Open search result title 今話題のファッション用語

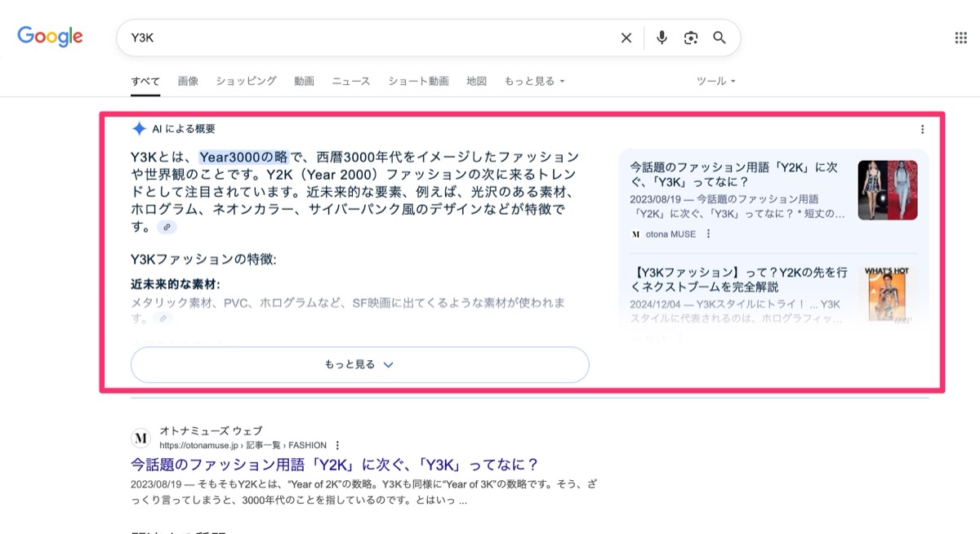pos(335,465)
